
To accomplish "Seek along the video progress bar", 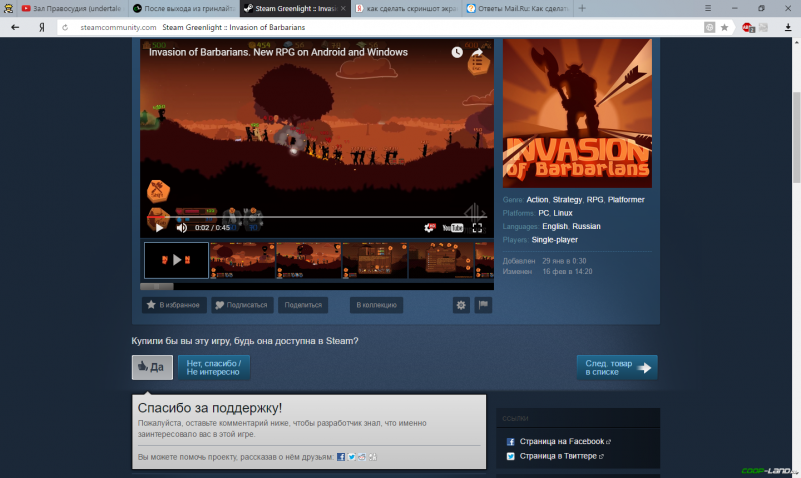I will pos(317,217).
